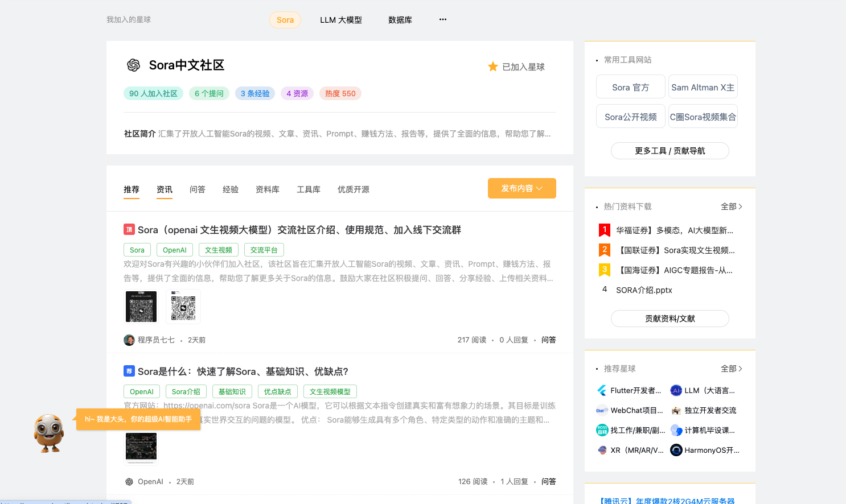Switch to the Sora planet tab
The width and height of the screenshot is (846, 504).
(285, 20)
